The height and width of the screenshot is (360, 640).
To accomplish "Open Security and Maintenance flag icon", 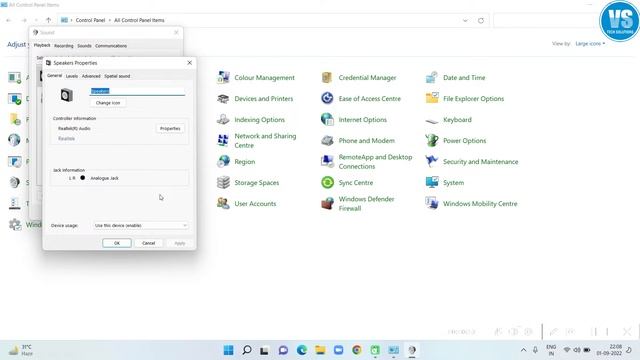I will click(432, 162).
